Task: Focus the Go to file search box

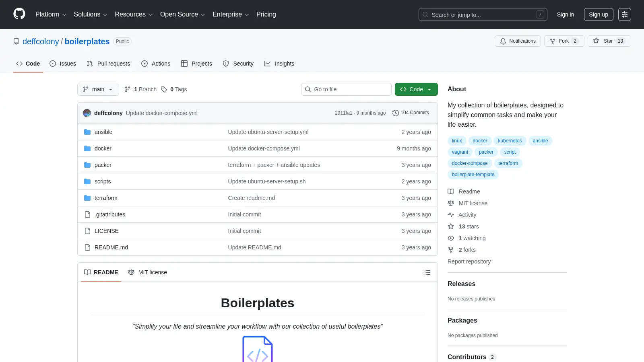Action: pyautogui.click(x=346, y=89)
